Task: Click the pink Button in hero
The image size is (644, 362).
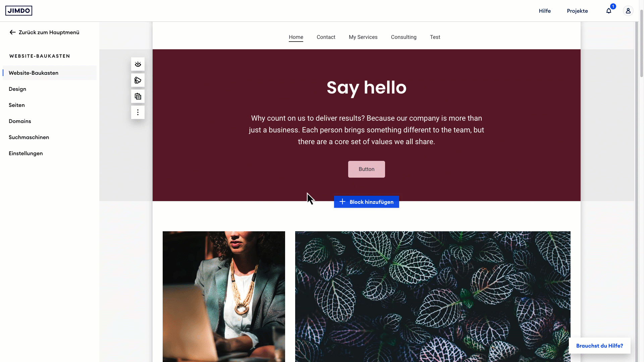Action: pos(367,169)
